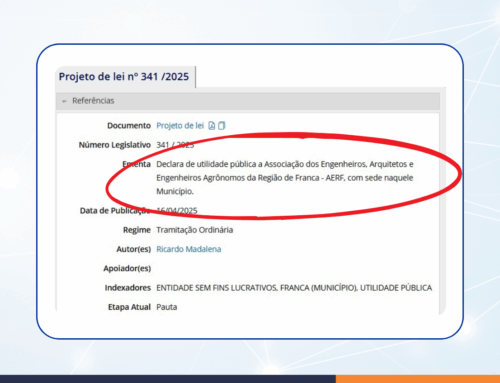This screenshot has height=383, width=500.
Task: Click the 'Número Legislativo' label
Action: click(x=115, y=145)
